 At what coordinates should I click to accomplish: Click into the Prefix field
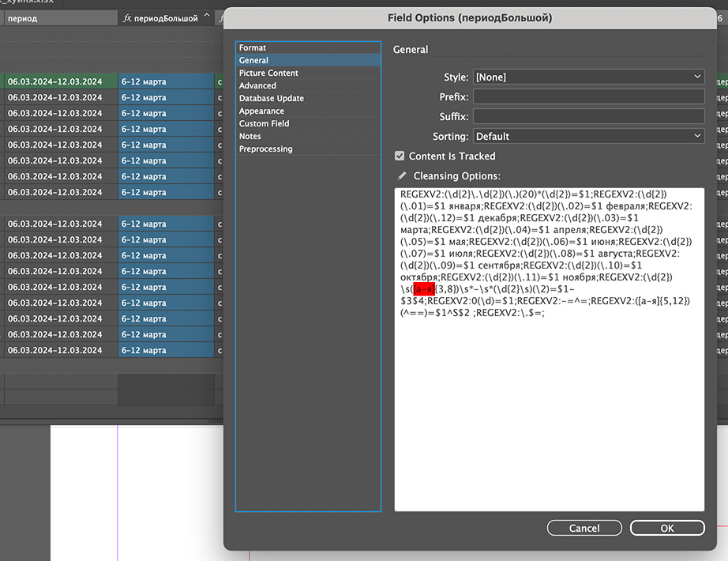[x=588, y=96]
